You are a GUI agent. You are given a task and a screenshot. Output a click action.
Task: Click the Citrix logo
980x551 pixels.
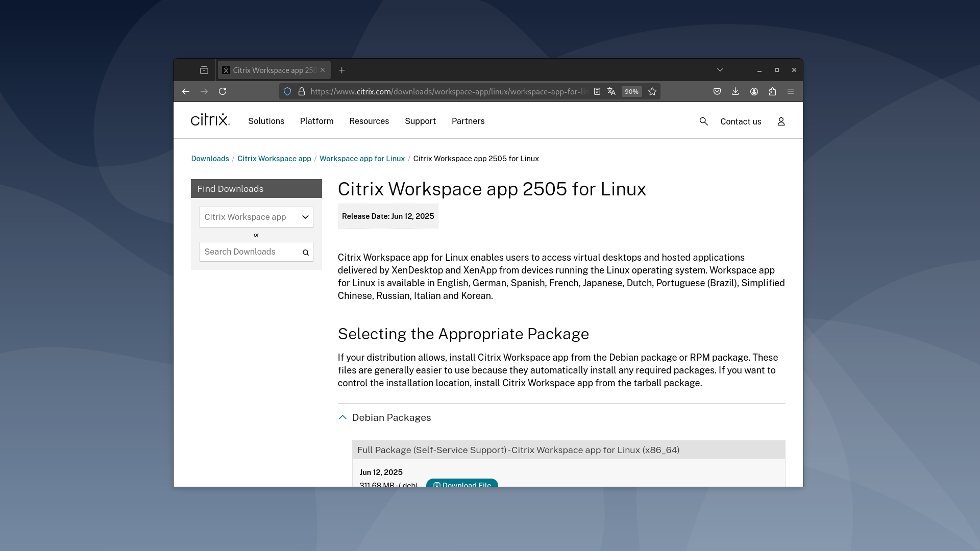[x=210, y=120]
